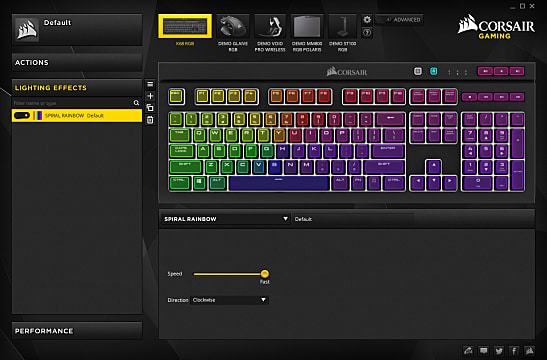Click the Speed slider handle at Fast
The width and height of the screenshot is (547, 360).
pyautogui.click(x=264, y=273)
